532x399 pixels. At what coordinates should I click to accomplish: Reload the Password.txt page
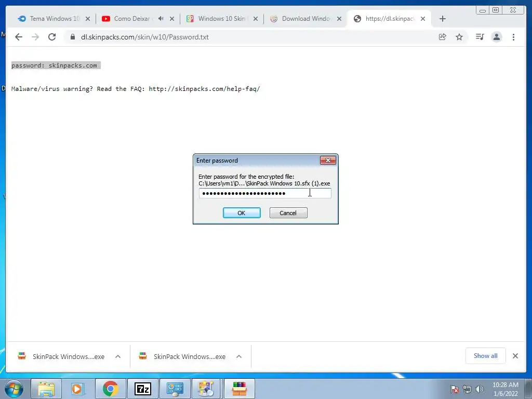pos(52,37)
